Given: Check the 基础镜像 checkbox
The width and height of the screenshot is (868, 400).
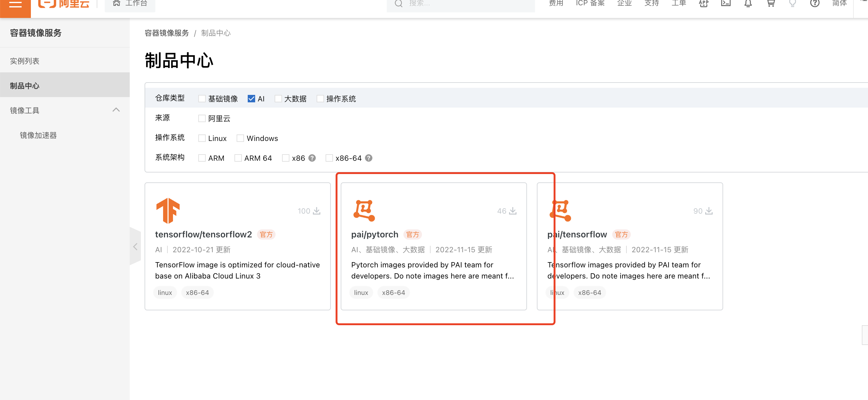Looking at the screenshot, I should coord(202,99).
